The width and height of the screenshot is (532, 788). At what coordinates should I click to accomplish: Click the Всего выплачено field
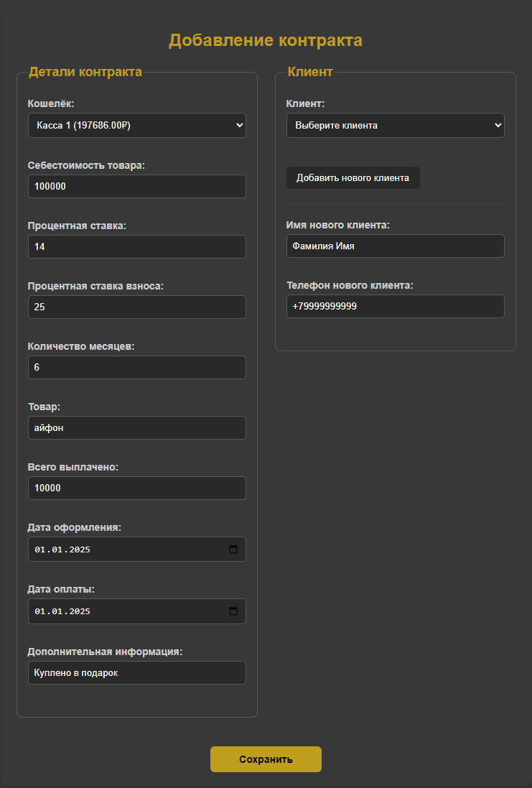(136, 488)
